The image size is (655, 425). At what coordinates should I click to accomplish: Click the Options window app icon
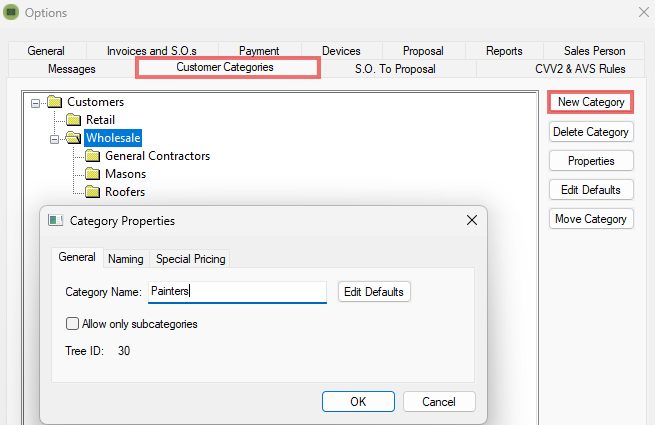pos(11,13)
